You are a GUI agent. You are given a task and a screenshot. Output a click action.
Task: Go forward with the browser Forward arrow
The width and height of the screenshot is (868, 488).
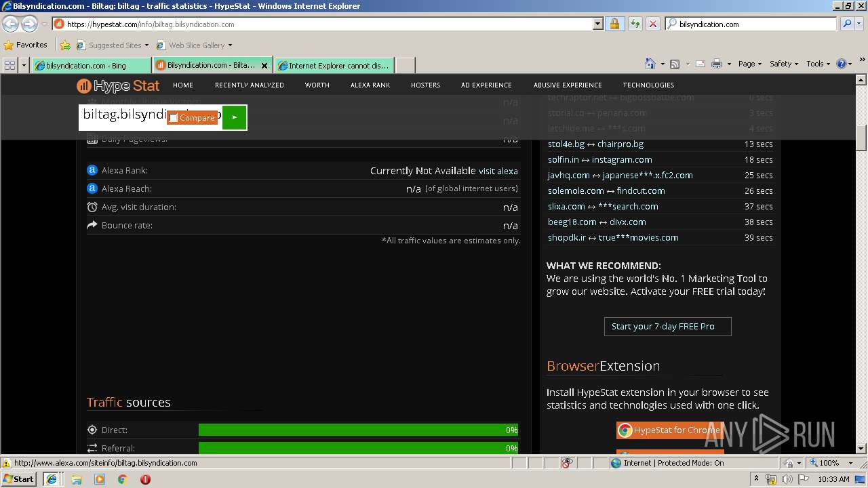29,24
